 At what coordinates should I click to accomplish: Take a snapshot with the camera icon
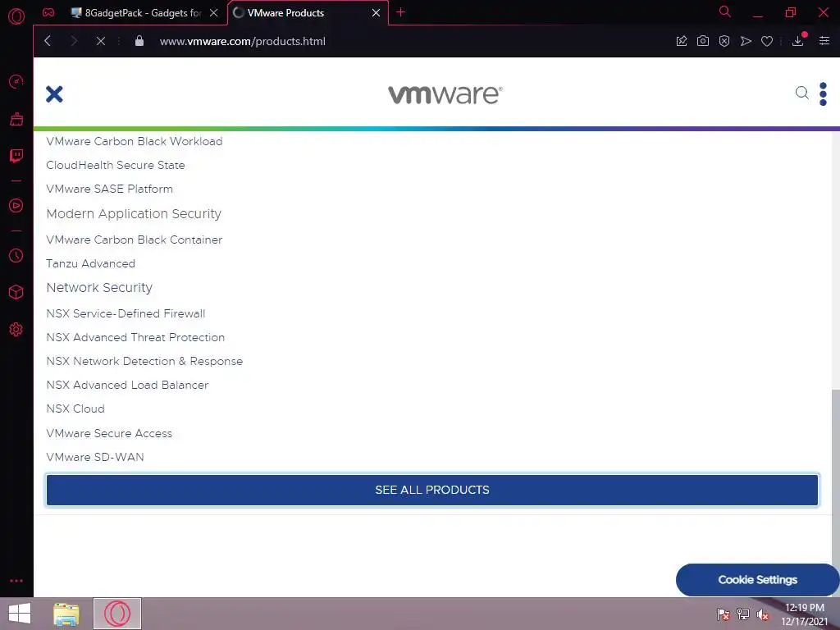click(703, 41)
